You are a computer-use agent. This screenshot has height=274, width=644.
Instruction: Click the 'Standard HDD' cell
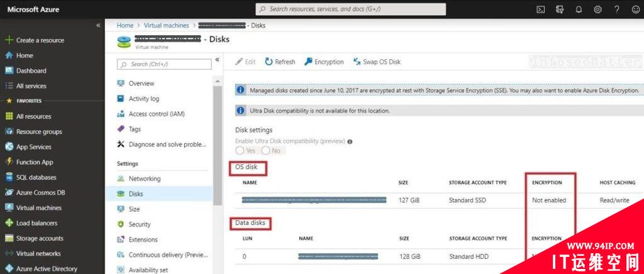(469, 256)
